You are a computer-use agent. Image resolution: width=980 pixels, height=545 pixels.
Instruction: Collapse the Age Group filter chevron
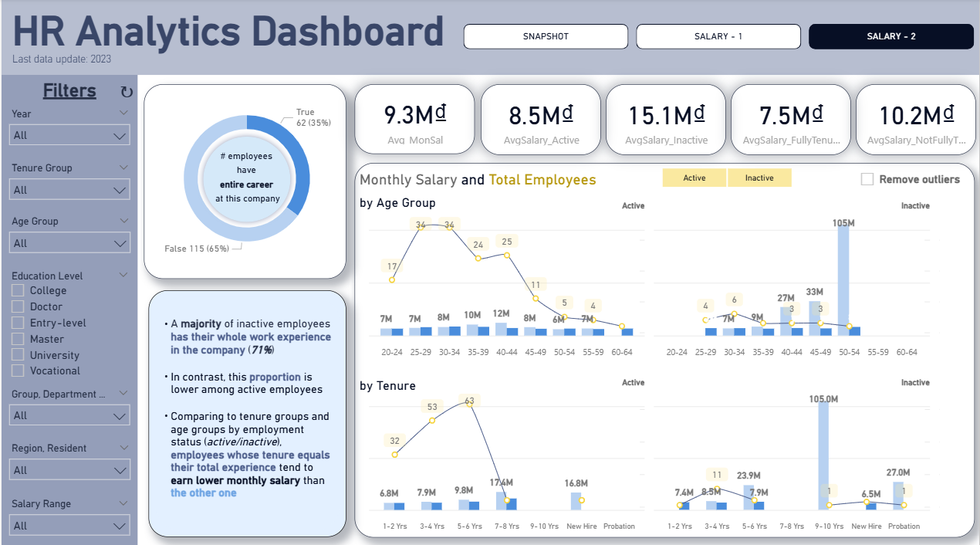(123, 221)
